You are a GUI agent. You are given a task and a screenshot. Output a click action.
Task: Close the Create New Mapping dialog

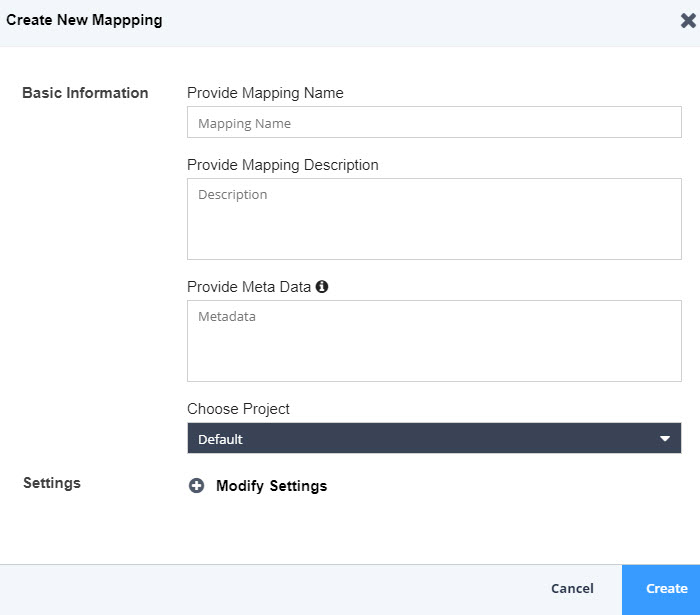[x=688, y=20]
